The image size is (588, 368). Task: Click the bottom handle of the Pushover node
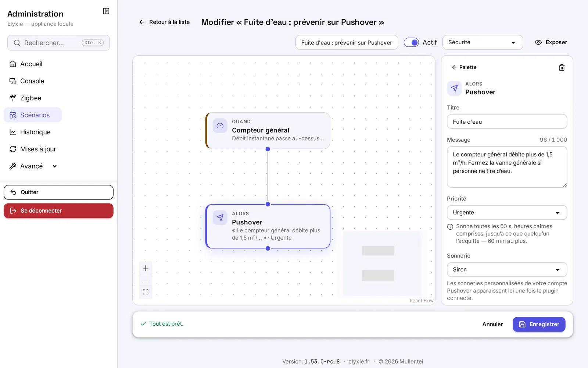268,248
